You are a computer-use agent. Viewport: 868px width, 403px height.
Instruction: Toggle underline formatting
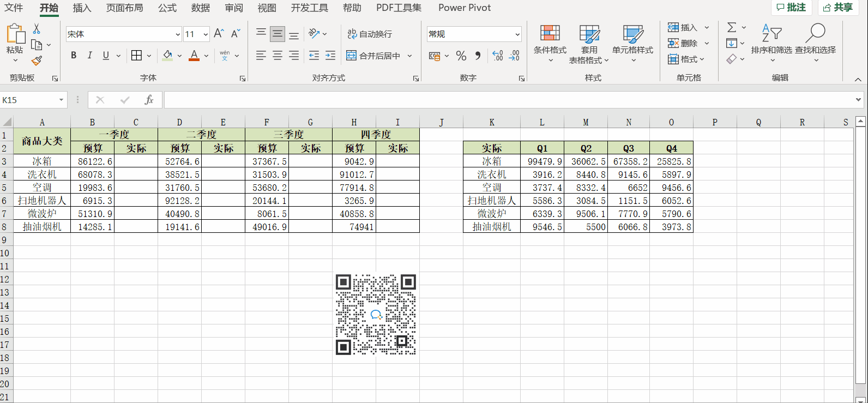[x=106, y=55]
